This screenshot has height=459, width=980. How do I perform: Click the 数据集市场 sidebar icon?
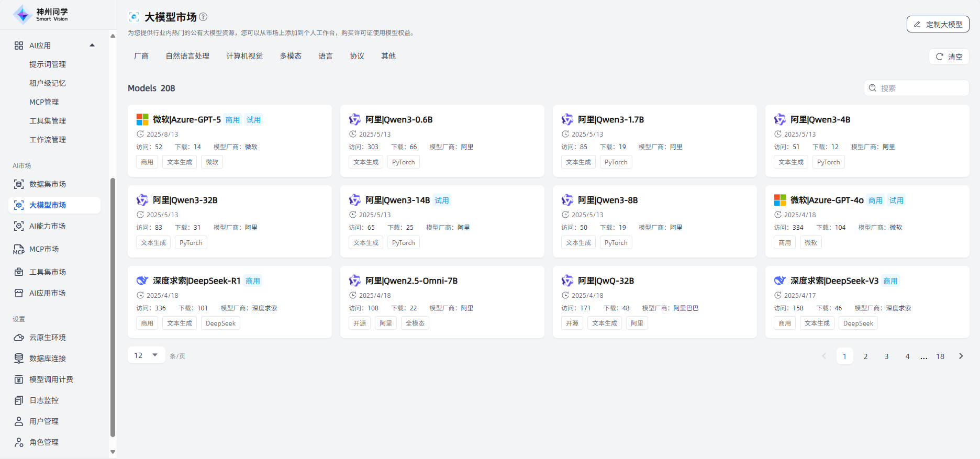(19, 184)
